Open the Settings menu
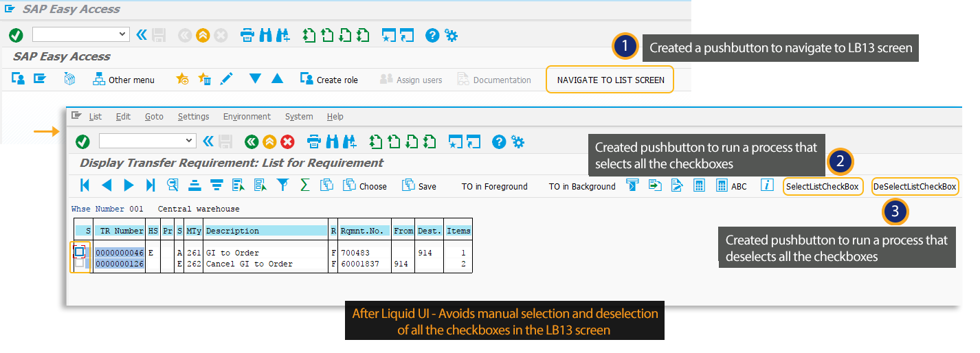 [x=193, y=117]
